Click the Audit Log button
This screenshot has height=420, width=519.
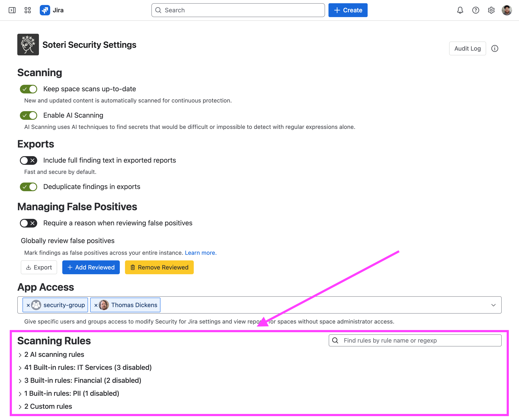tap(467, 48)
